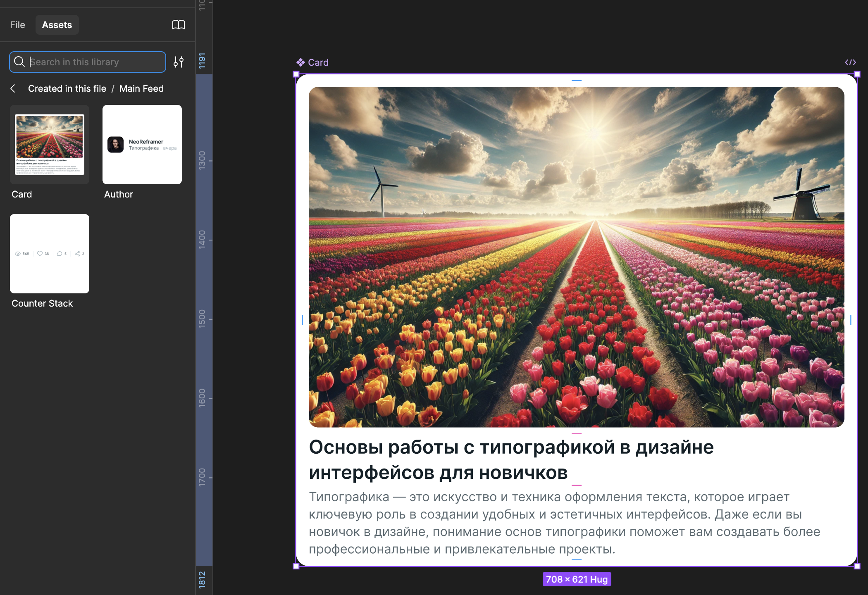The image size is (868, 595).
Task: Select the Author component thumbnail
Action: (142, 145)
